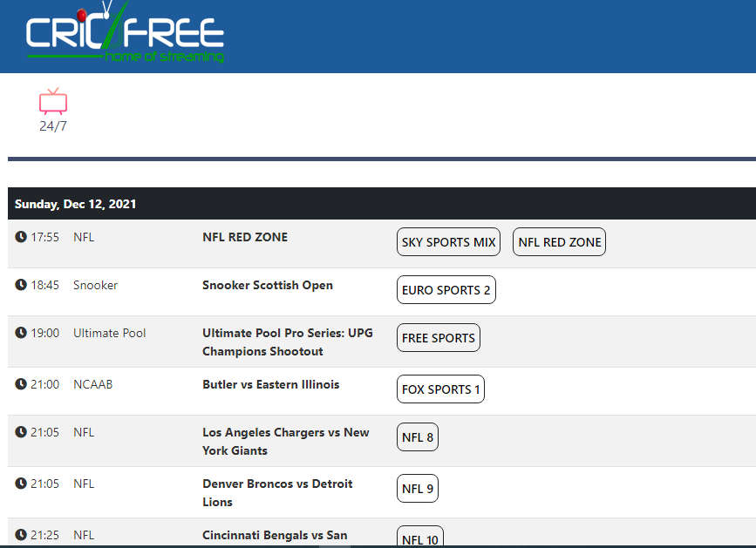The width and height of the screenshot is (756, 548).
Task: Open the EURO SPORTS 2 stream
Action: (446, 290)
